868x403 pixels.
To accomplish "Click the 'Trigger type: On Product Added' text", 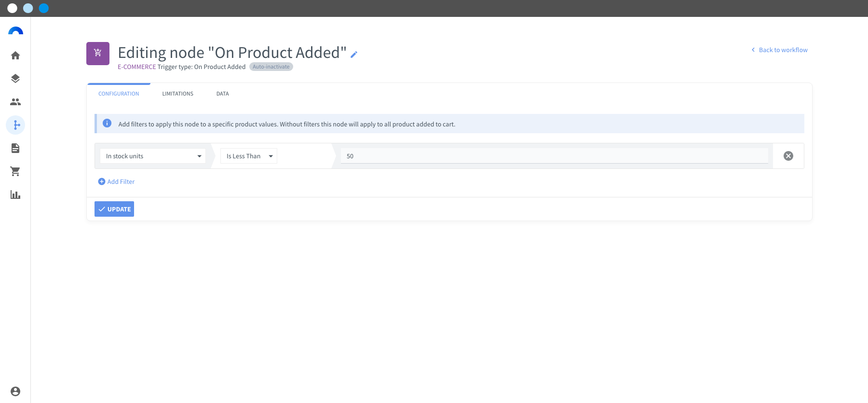I will click(x=202, y=67).
